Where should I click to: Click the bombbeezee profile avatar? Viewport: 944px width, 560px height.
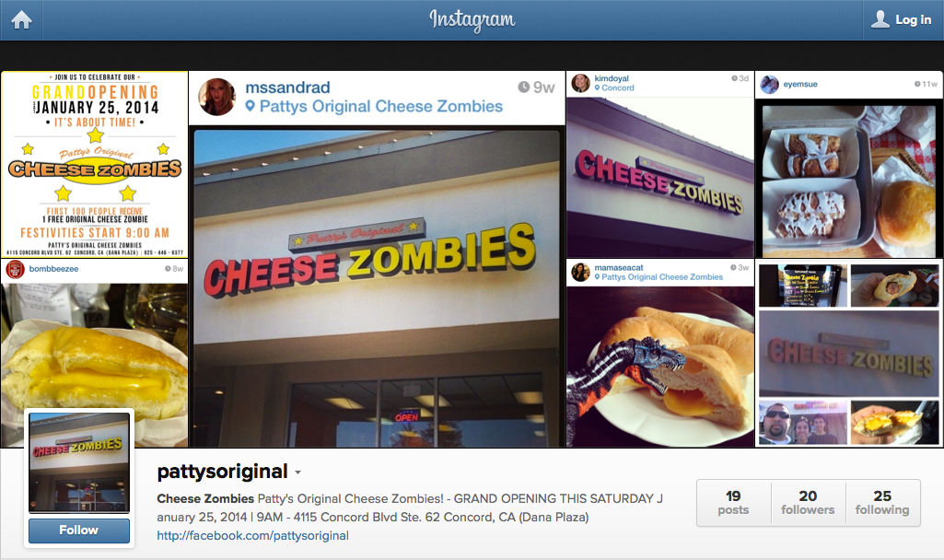[15, 269]
